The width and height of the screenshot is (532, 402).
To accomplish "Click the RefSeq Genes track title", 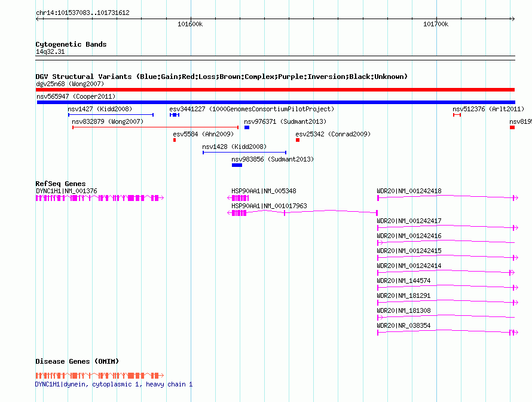I will pos(60,184).
